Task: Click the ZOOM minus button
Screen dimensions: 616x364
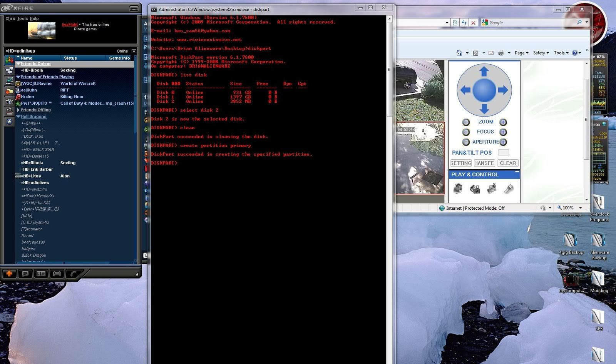Action: 466,122
